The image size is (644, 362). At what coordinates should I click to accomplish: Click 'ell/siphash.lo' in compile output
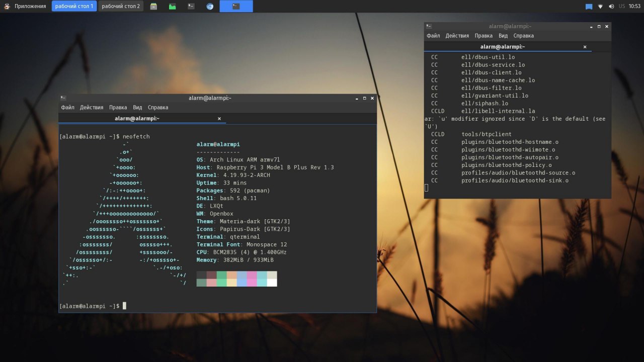485,104
